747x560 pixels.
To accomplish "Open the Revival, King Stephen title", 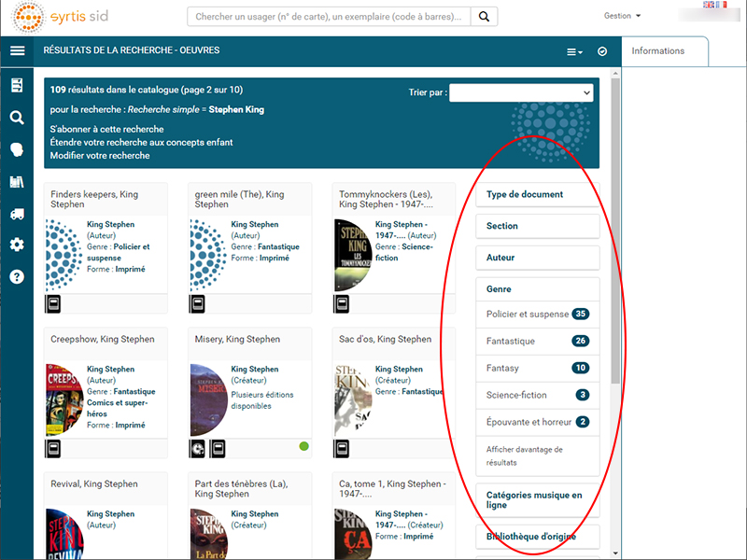I will pos(94,483).
